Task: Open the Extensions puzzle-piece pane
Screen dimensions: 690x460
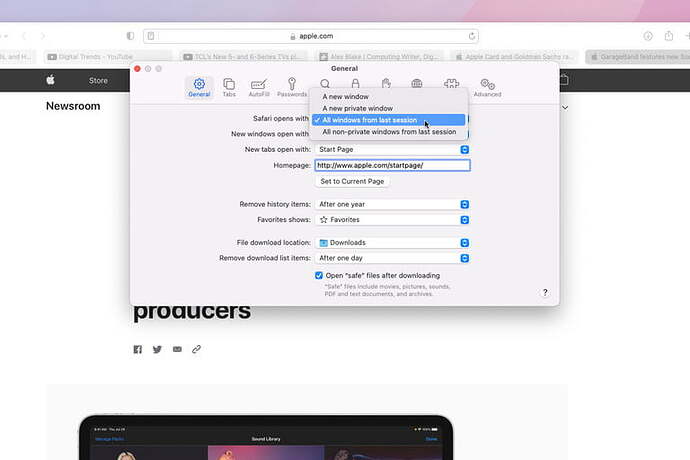Action: click(x=451, y=83)
